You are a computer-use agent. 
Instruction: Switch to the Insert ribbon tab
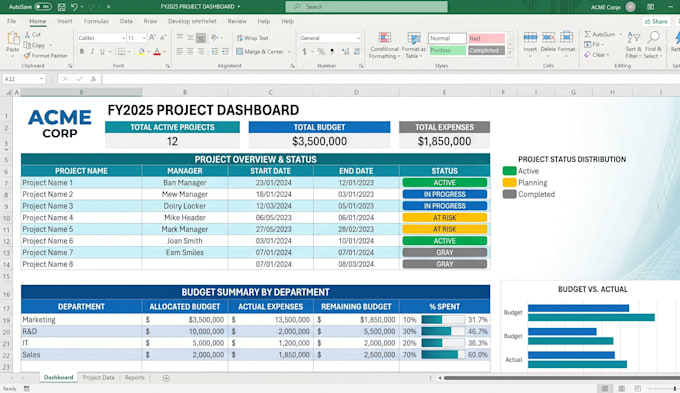click(x=65, y=21)
